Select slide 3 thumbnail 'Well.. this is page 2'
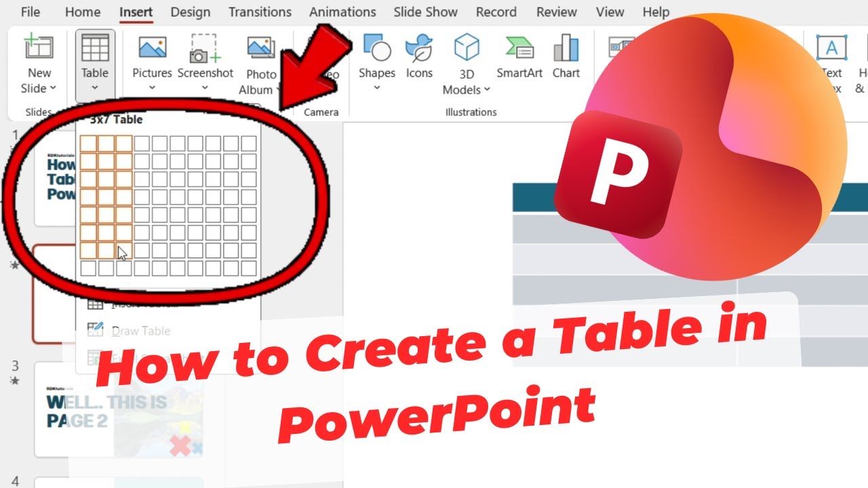 pyautogui.click(x=119, y=409)
